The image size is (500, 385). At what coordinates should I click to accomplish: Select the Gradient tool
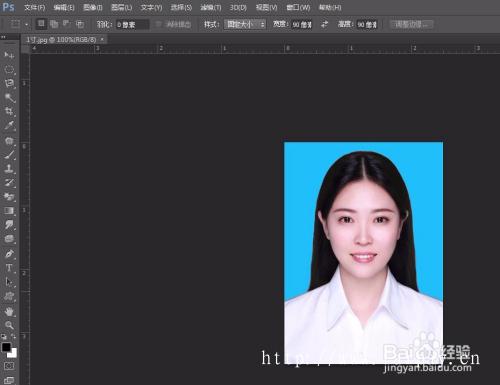(9, 211)
